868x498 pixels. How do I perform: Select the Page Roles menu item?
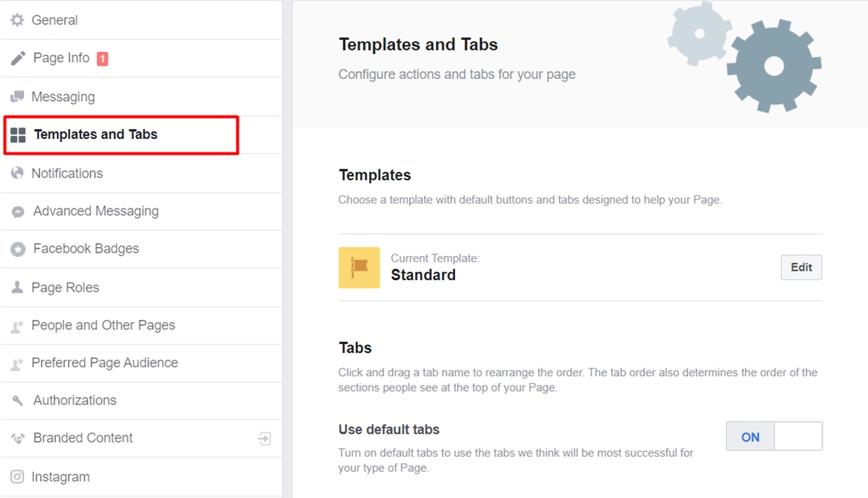click(x=65, y=287)
